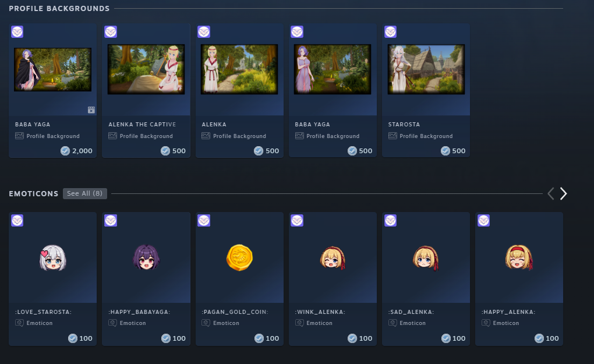The image size is (594, 364).
Task: Click the game badge icon on the 2,000-point Baba Yaga card
Action: click(17, 32)
